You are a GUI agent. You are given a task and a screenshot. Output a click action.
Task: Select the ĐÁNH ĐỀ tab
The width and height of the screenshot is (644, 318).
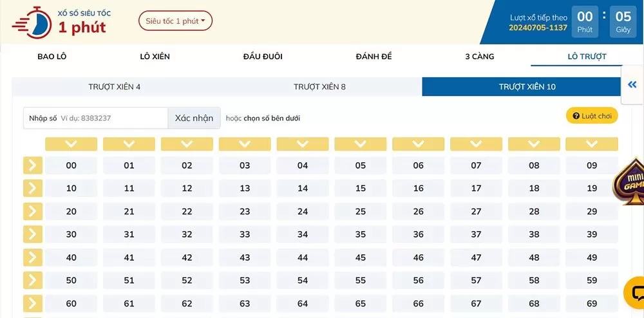(x=374, y=57)
